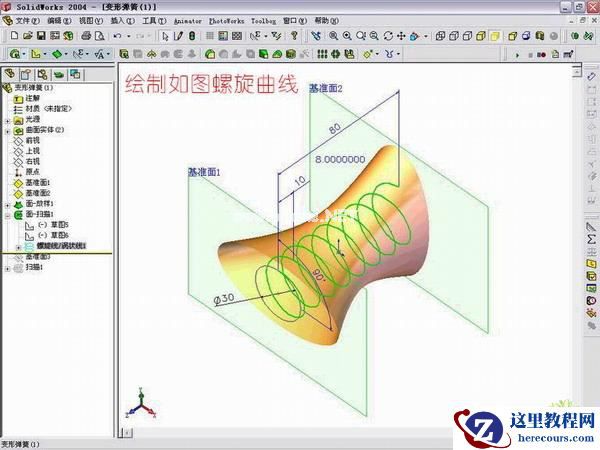Switch to FeatureManager design tree tab
Screen dimensions: 600x450
point(9,73)
